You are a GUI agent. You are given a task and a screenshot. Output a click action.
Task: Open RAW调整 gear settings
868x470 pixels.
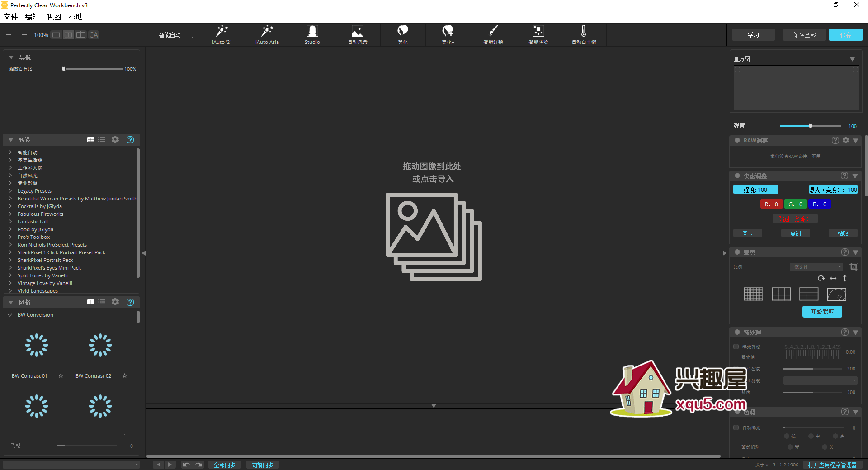tap(846, 140)
